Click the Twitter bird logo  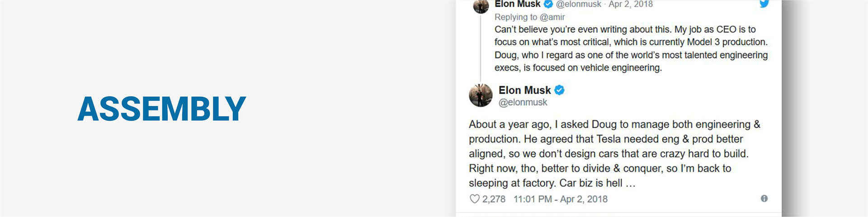(x=764, y=4)
